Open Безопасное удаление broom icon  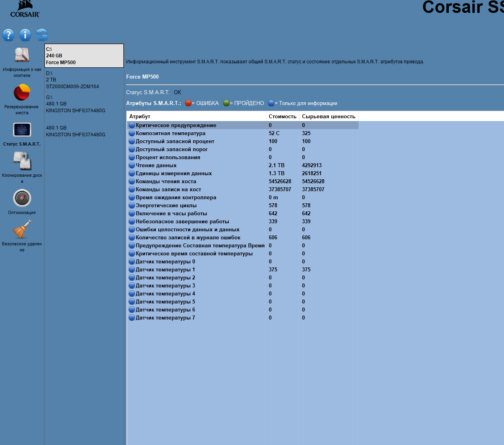pyautogui.click(x=22, y=230)
